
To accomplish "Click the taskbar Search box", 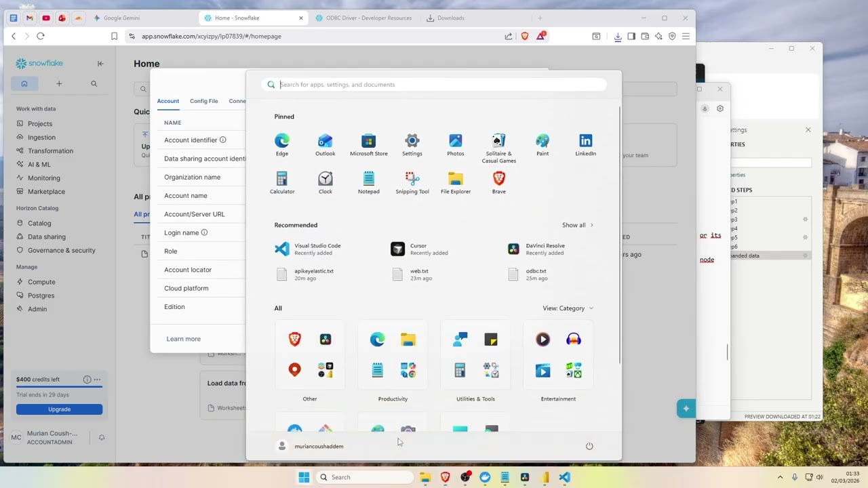I will pos(366,477).
